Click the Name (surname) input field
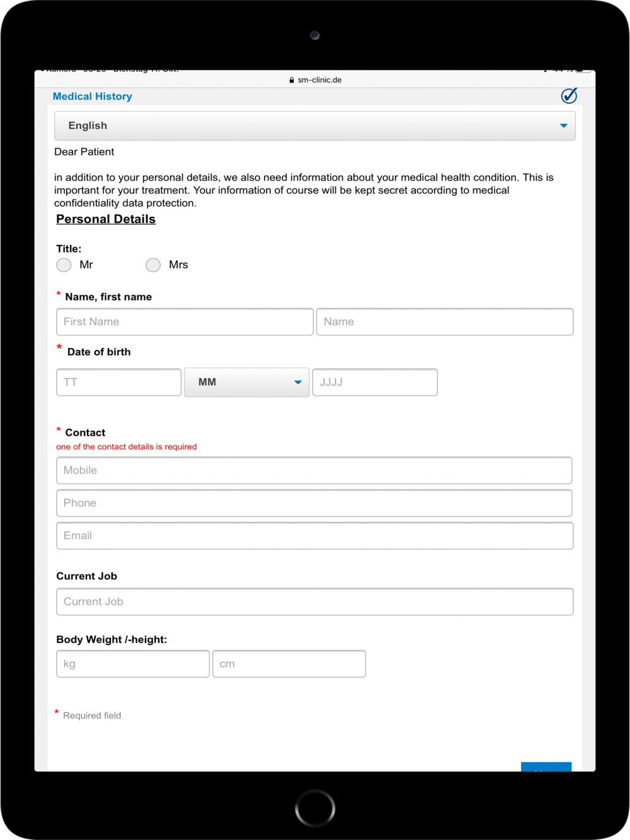This screenshot has width=630, height=840. tap(445, 322)
